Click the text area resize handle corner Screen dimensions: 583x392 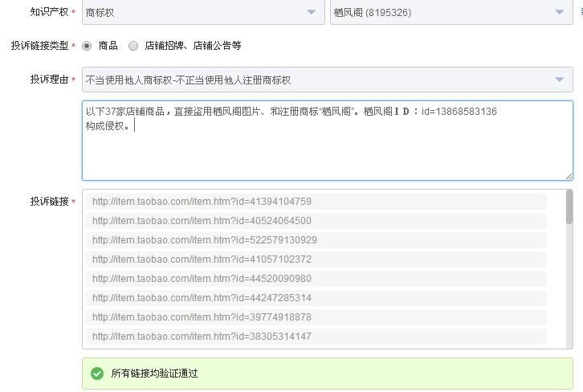pyautogui.click(x=569, y=177)
